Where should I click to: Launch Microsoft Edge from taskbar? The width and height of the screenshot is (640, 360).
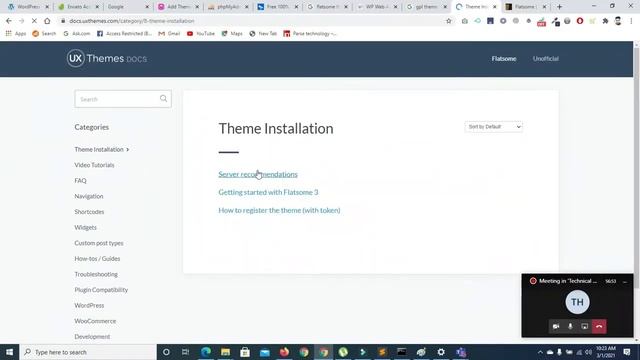[206, 352]
